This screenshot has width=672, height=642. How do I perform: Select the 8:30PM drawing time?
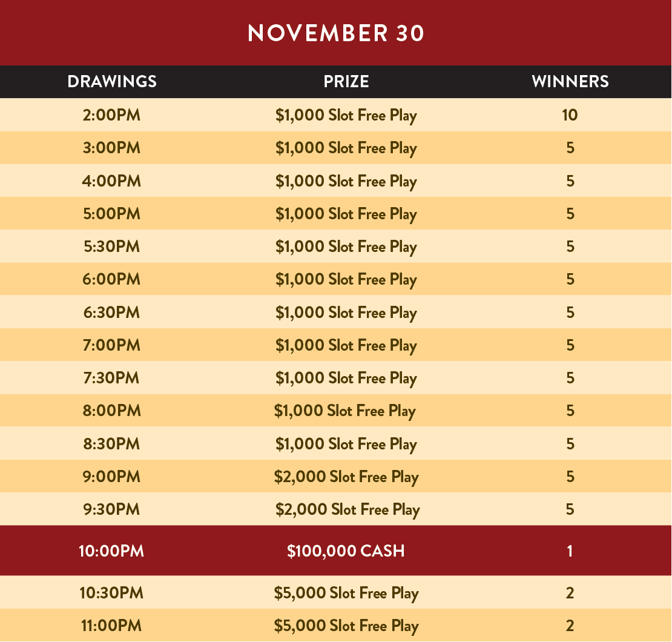pos(111,444)
